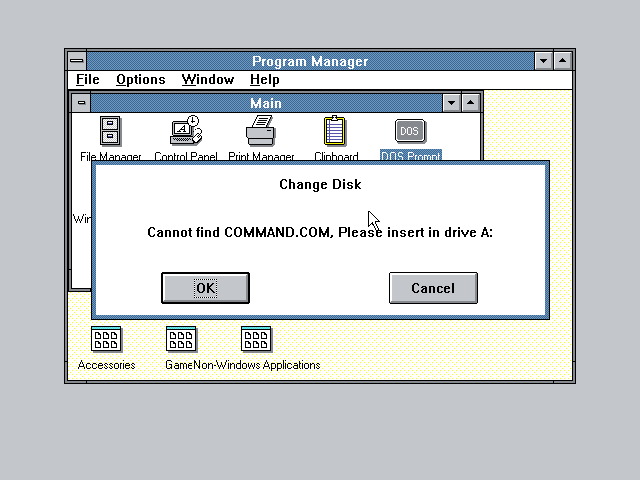Maximize the Main group window
This screenshot has height=480, width=640.
[x=471, y=103]
